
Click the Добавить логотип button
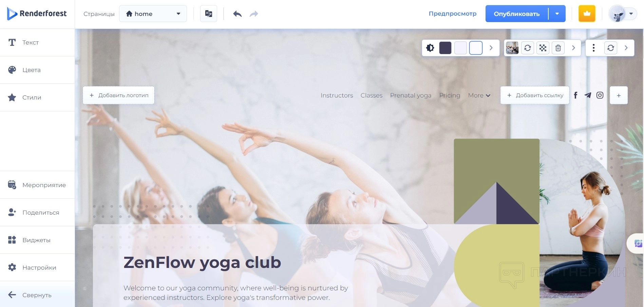(119, 95)
